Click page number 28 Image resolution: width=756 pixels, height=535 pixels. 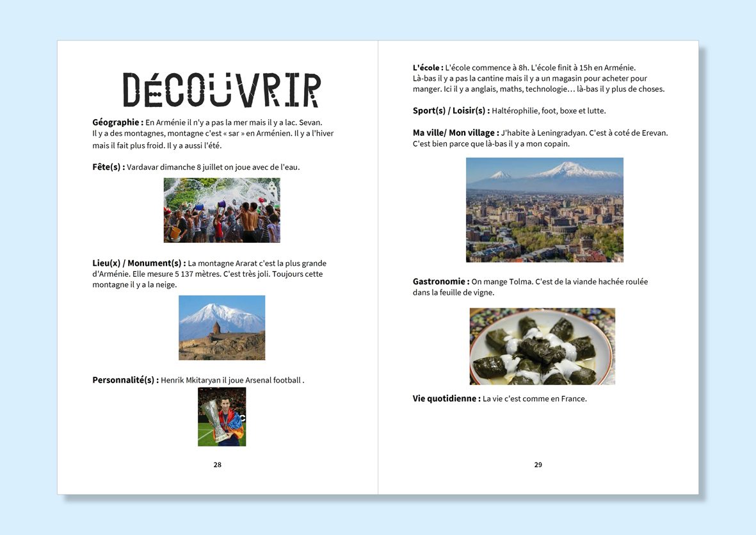click(218, 465)
